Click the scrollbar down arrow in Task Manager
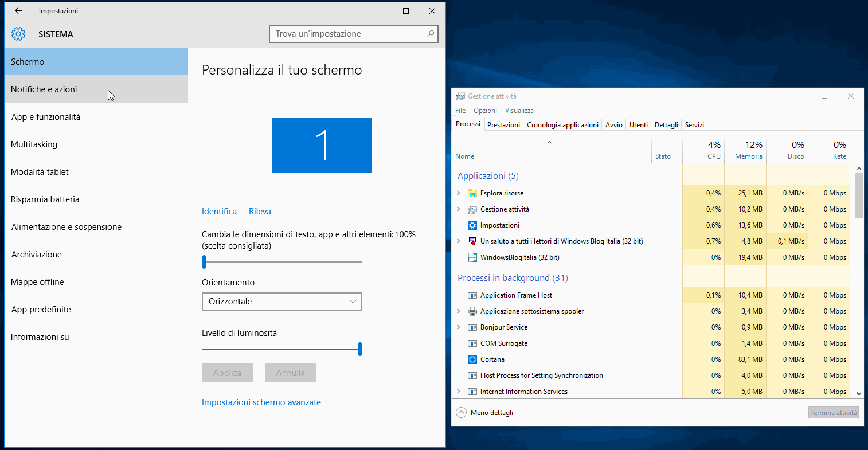The image size is (868, 450). (x=859, y=393)
